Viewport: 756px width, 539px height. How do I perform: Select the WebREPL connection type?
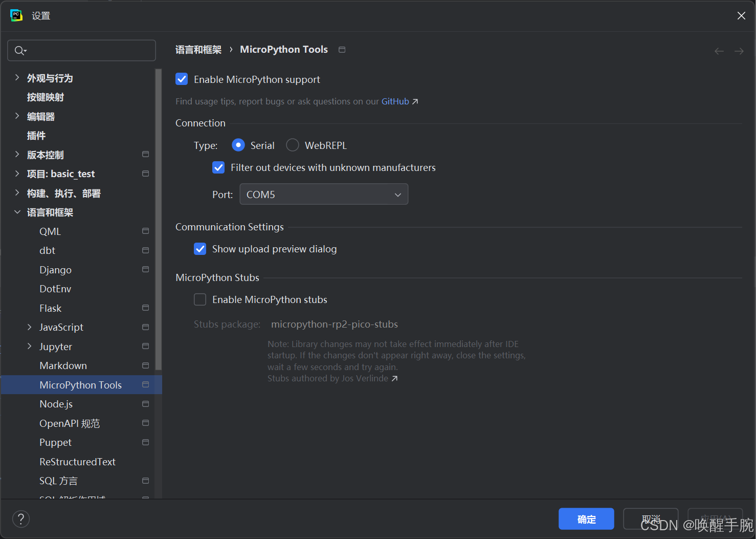coord(293,145)
